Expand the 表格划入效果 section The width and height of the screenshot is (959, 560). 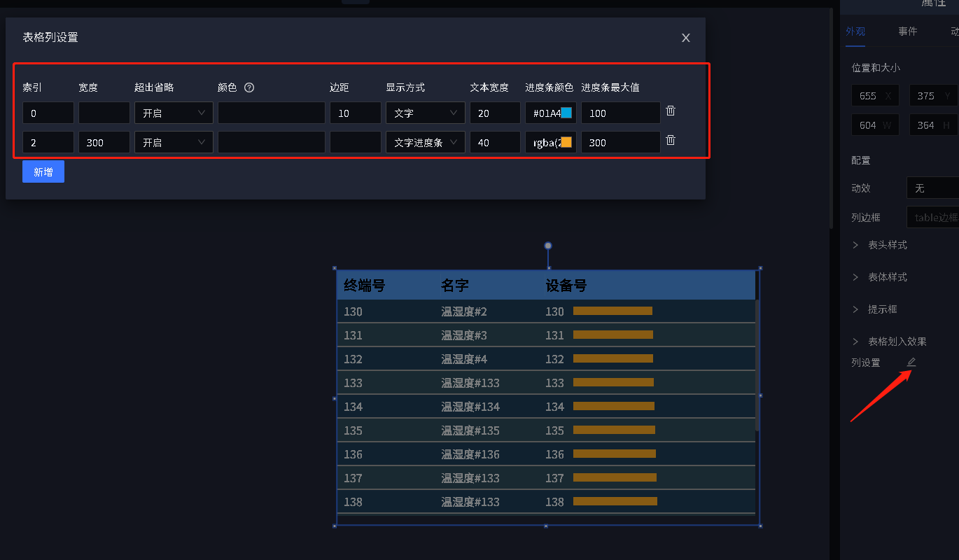pos(897,342)
